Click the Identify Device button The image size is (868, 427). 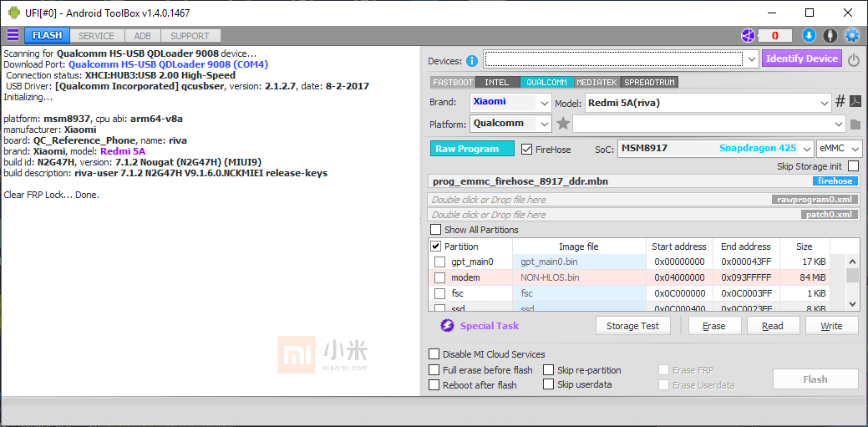pos(802,58)
